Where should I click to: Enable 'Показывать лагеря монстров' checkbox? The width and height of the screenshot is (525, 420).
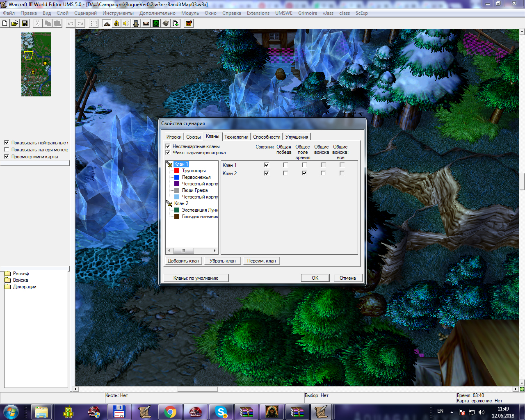coord(7,150)
